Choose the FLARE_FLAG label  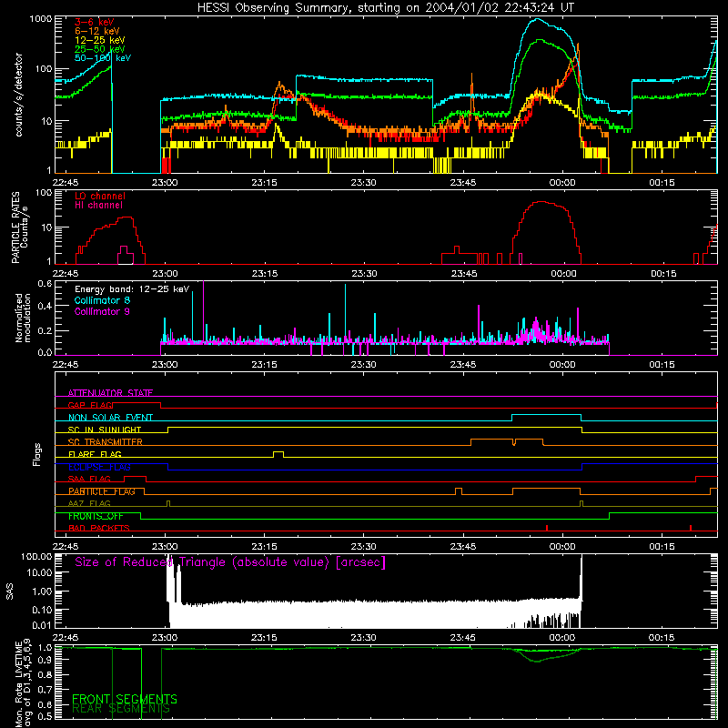95,454
